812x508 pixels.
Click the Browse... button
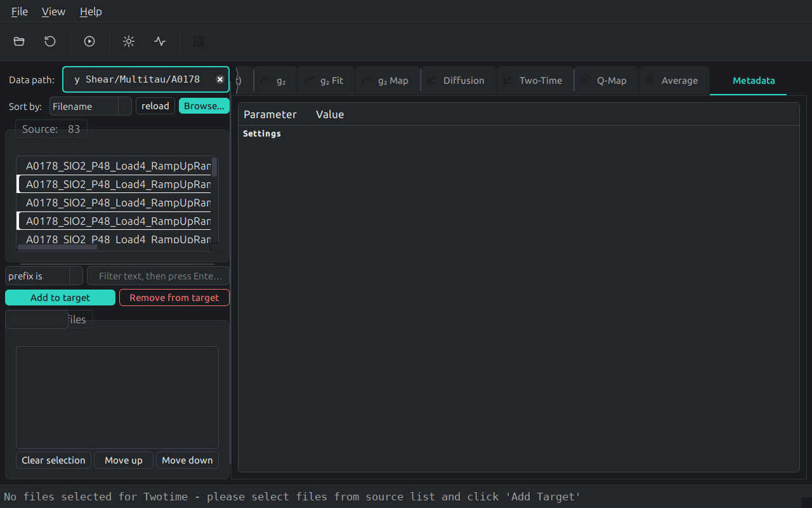[204, 106]
